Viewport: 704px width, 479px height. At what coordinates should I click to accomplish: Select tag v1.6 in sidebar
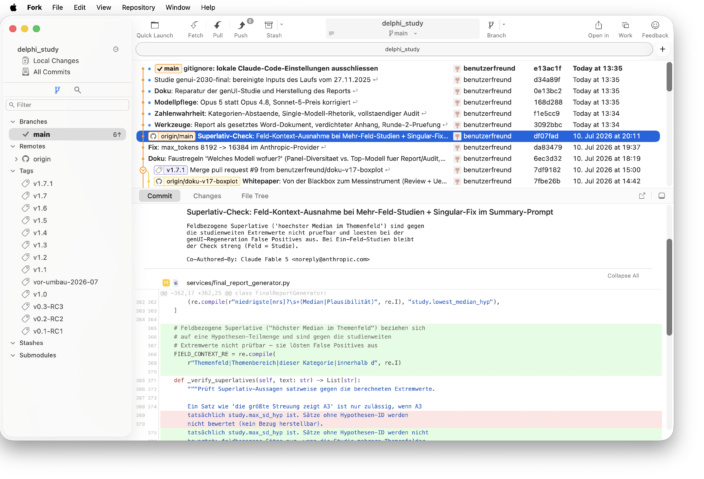pos(40,208)
